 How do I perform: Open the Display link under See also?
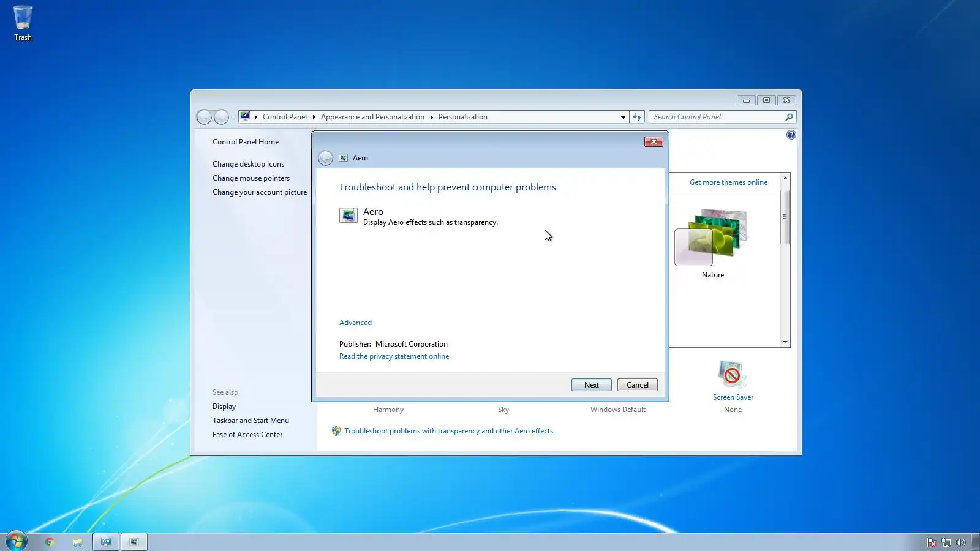click(224, 407)
